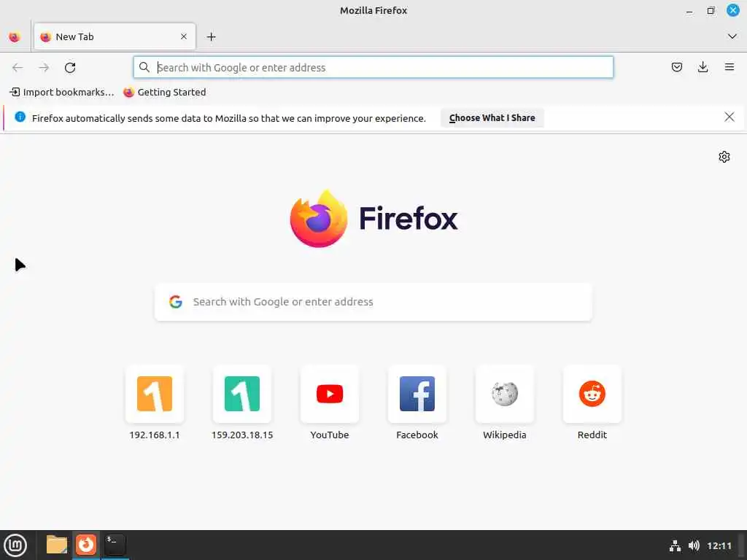The image size is (747, 560).
Task: Focus the top address bar
Action: tap(373, 68)
